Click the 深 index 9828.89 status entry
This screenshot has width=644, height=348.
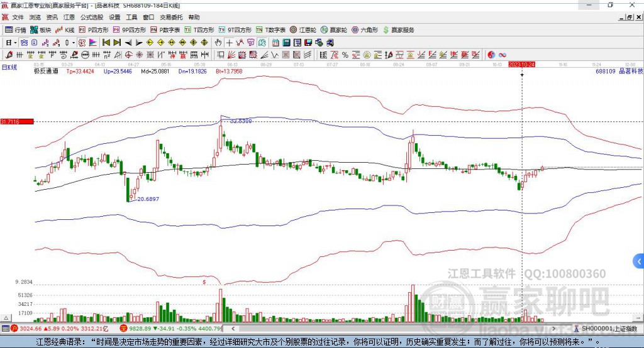(x=171, y=329)
